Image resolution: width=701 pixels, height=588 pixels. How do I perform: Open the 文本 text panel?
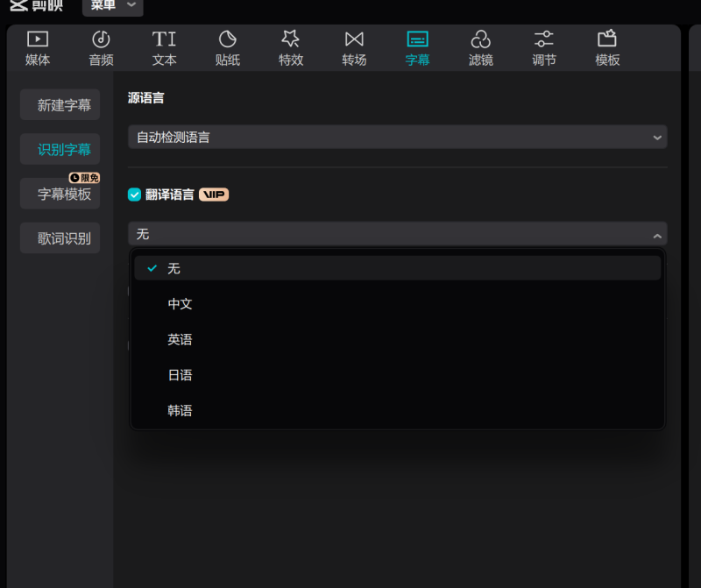(x=164, y=47)
